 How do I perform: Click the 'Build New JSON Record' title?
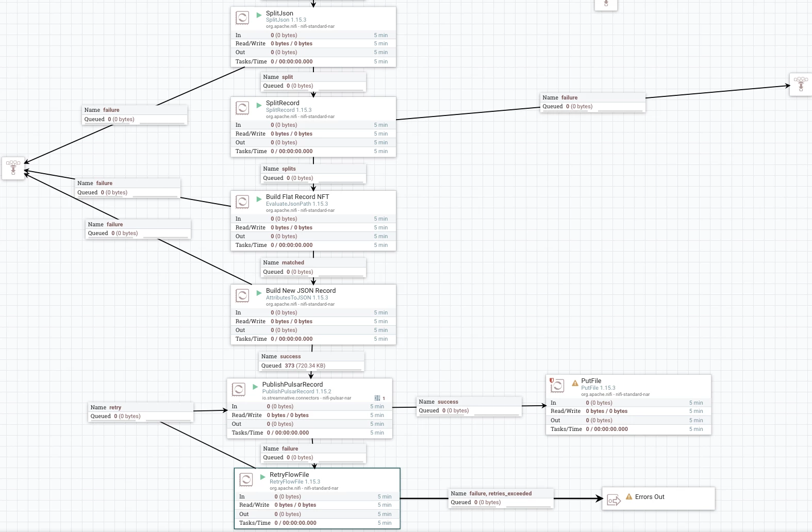[301, 291]
